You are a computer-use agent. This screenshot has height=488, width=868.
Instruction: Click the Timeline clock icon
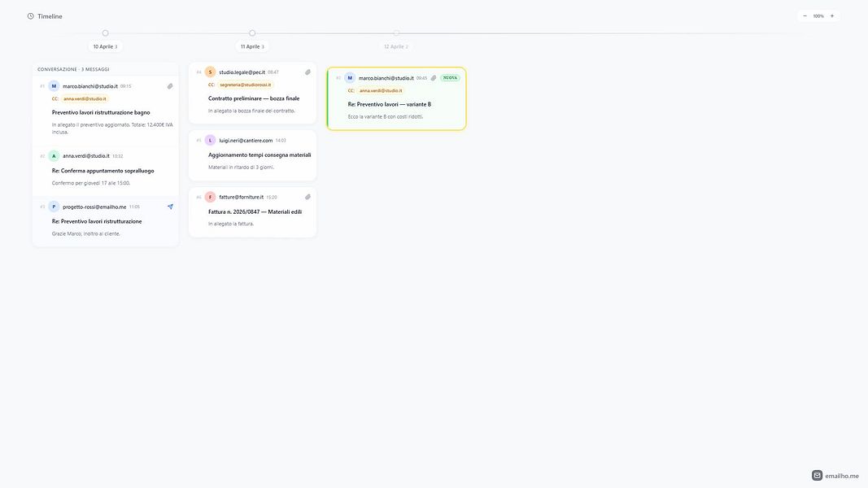30,16
